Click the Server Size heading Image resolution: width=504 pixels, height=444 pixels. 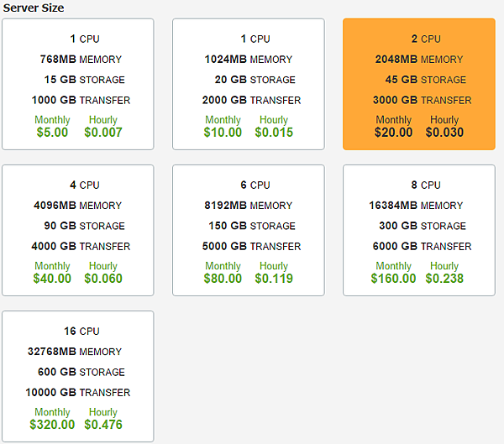pos(34,8)
